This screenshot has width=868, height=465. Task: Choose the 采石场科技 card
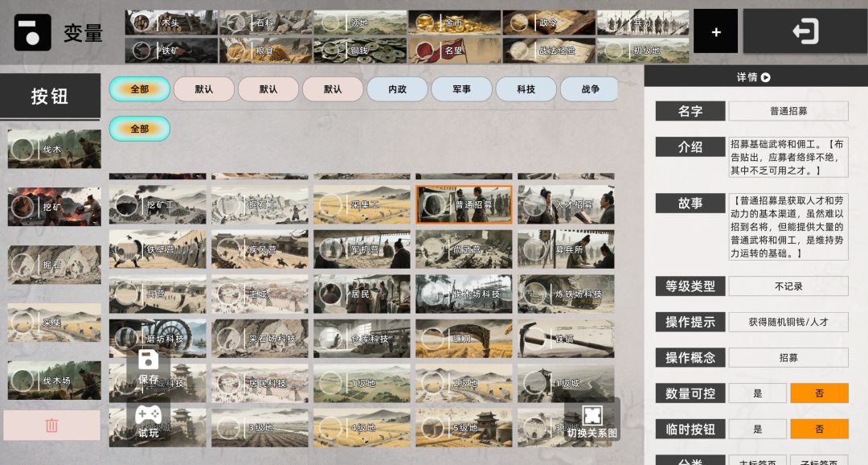(x=260, y=339)
